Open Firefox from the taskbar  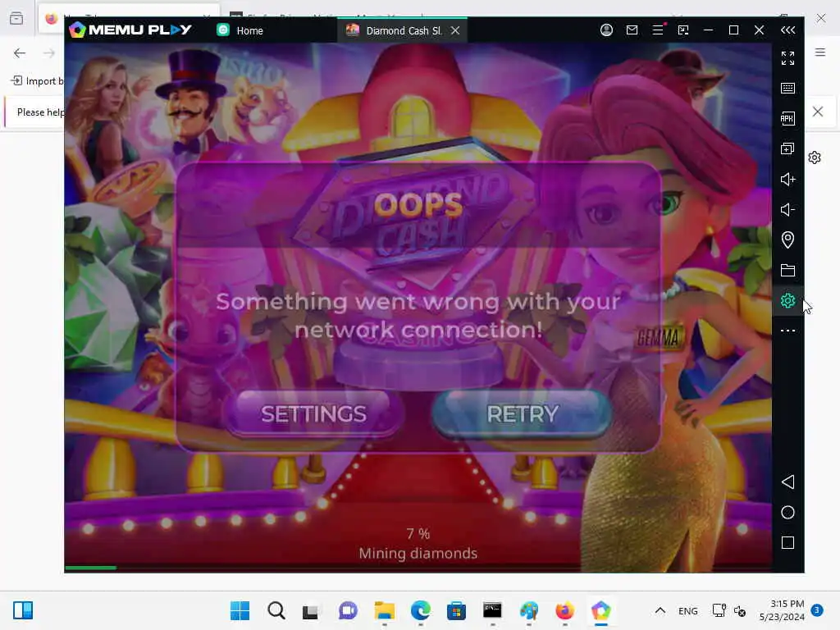coord(564,610)
